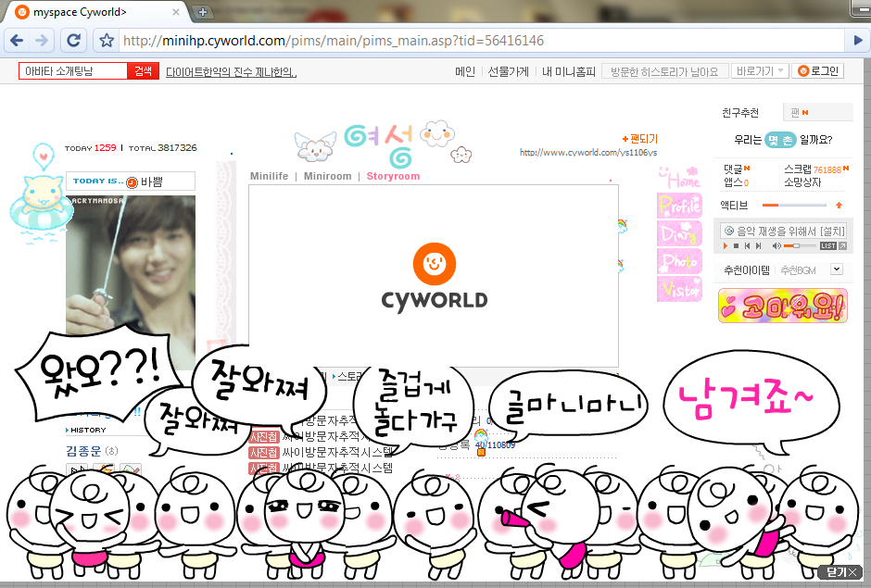Click the 아바타 소개팅남 search field
Image resolution: width=871 pixels, height=588 pixels.
pyautogui.click(x=73, y=71)
